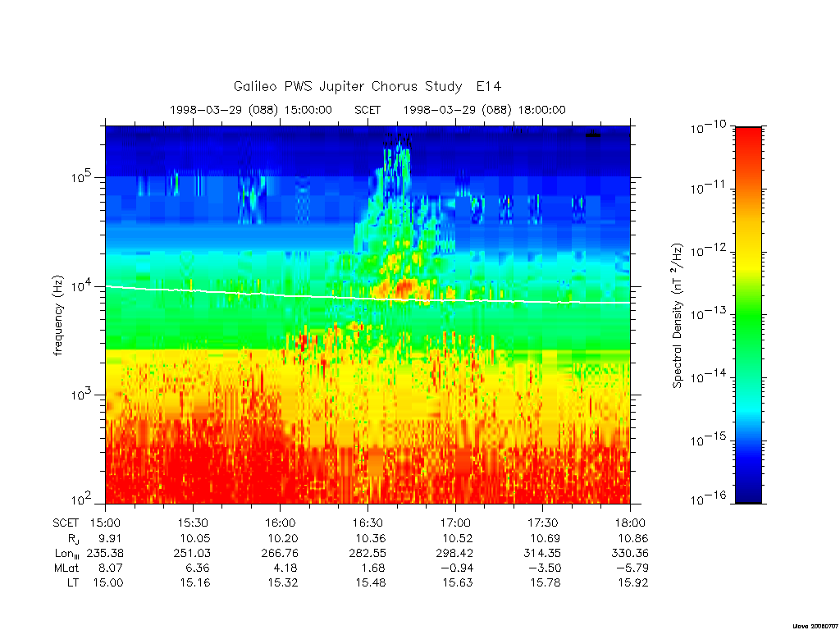Click the colorbar label 10^-12
This screenshot has width=840, height=630.
708,250
